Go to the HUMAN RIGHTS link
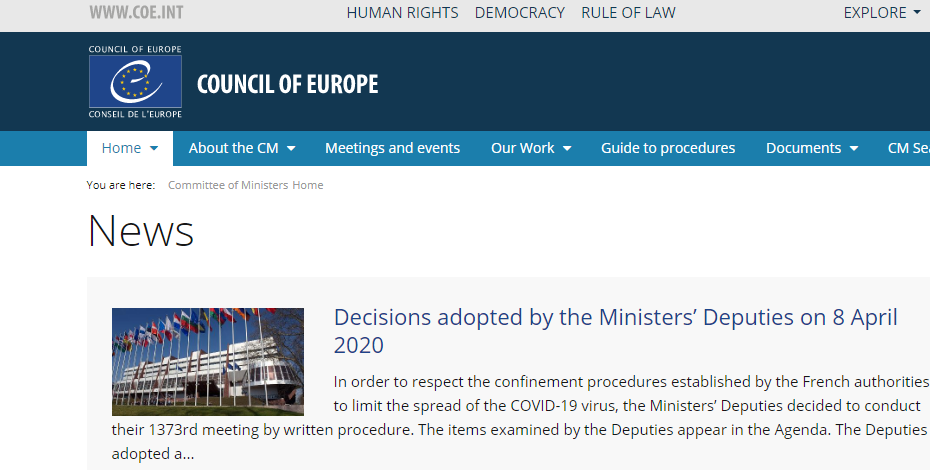This screenshot has width=930, height=470. (403, 12)
